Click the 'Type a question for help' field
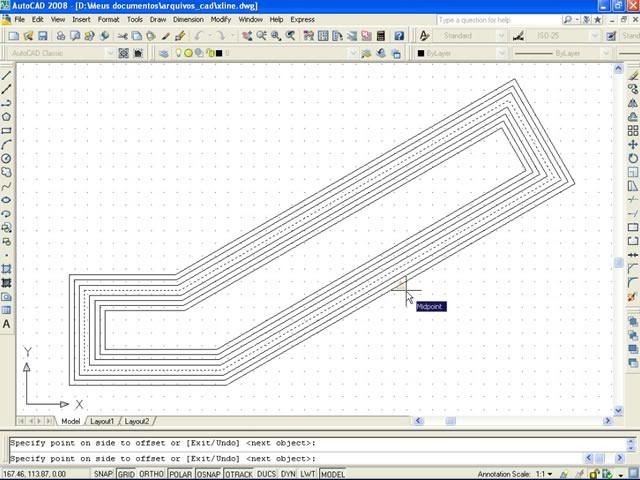This screenshot has height=480, width=640. click(x=497, y=20)
